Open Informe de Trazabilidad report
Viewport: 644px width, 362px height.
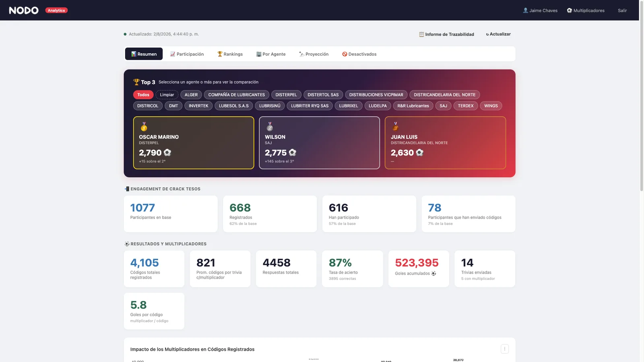pyautogui.click(x=447, y=34)
